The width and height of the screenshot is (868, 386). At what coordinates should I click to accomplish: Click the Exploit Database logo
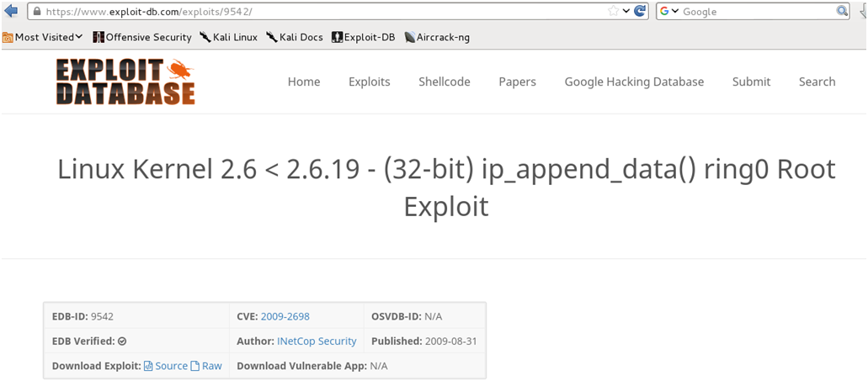click(x=125, y=82)
